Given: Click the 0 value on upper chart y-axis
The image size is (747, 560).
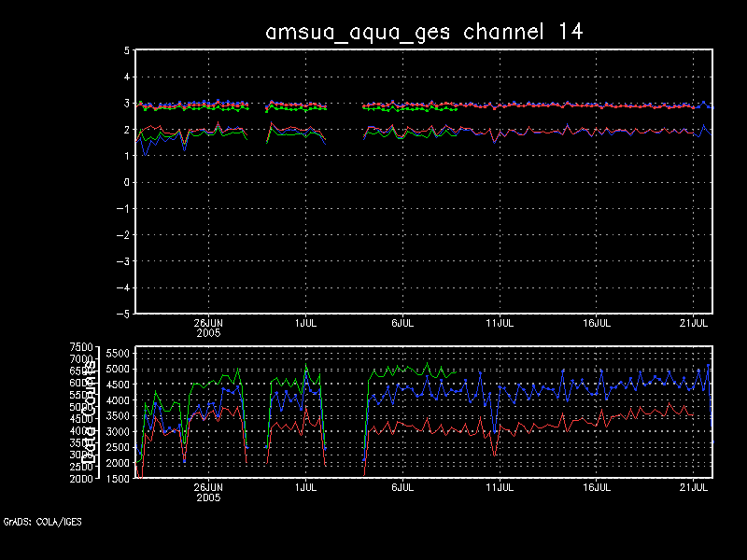Looking at the screenshot, I should click(x=126, y=183).
